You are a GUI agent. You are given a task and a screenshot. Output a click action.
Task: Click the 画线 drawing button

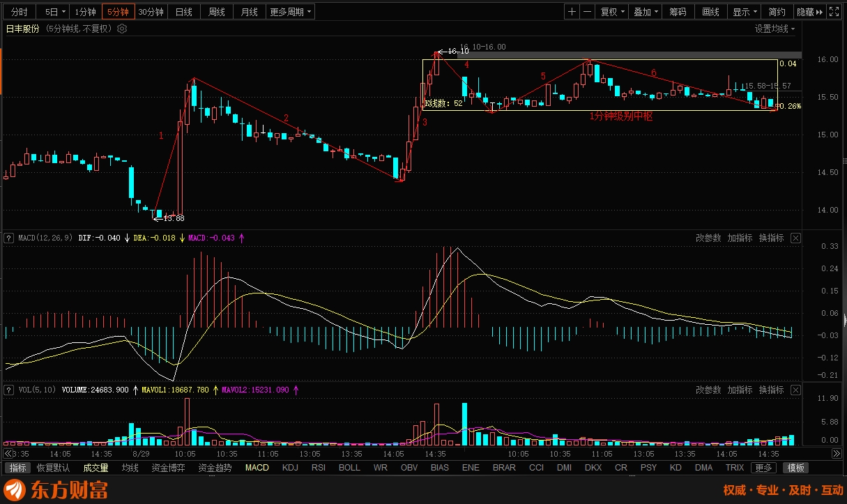coord(711,12)
